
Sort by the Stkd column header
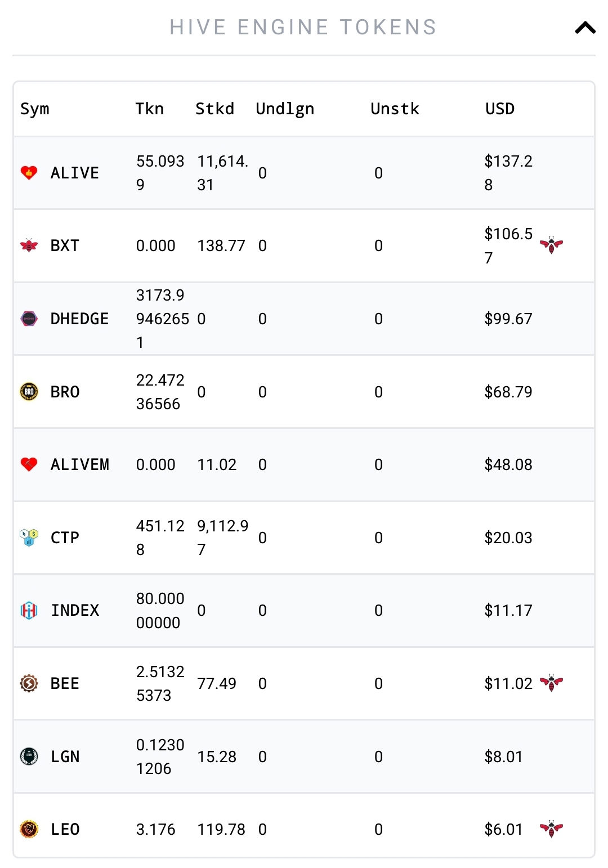click(214, 109)
